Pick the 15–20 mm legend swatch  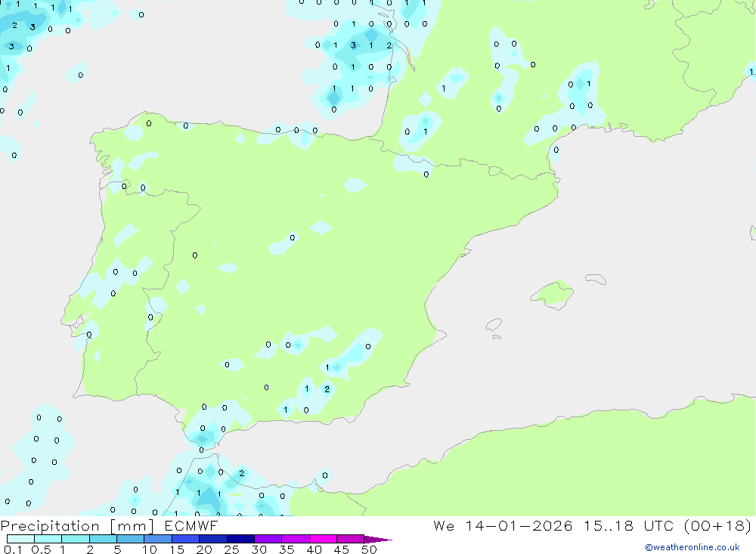coord(186,539)
